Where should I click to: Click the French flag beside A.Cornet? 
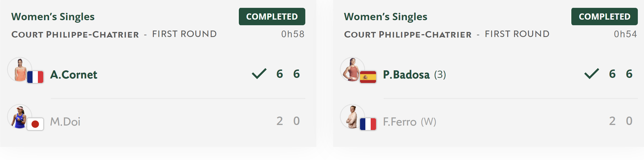pyautogui.click(x=35, y=77)
